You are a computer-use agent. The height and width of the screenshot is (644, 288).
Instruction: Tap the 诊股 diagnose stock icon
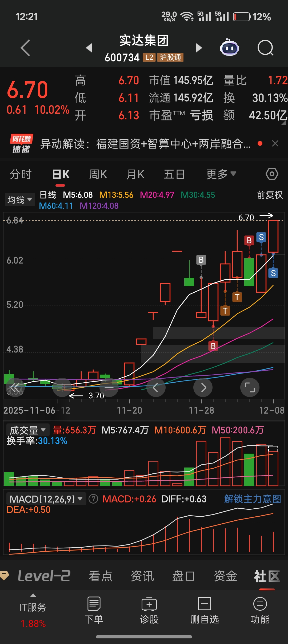[149, 604]
